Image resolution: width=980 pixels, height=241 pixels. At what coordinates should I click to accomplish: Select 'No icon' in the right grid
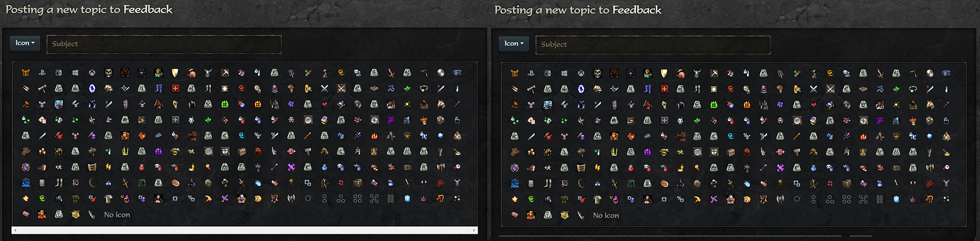(x=606, y=216)
